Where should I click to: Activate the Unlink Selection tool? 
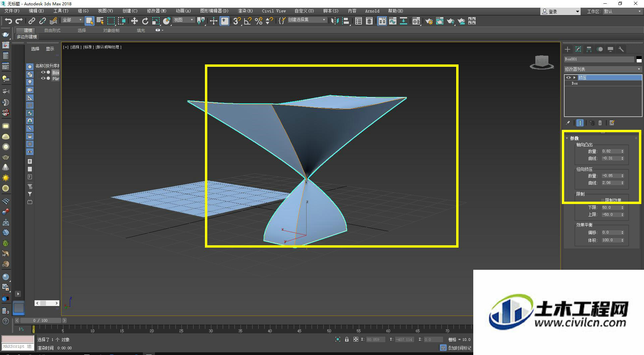(x=43, y=21)
